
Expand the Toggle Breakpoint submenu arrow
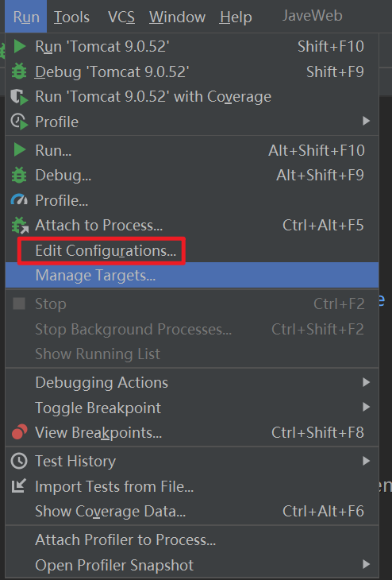pyautogui.click(x=366, y=407)
